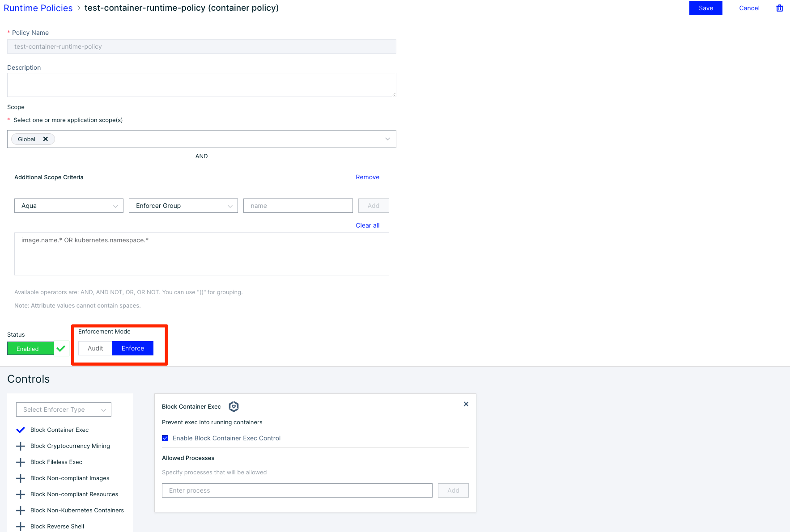Click the green checkmark beside Enabled status
This screenshot has width=790, height=532.
(61, 348)
